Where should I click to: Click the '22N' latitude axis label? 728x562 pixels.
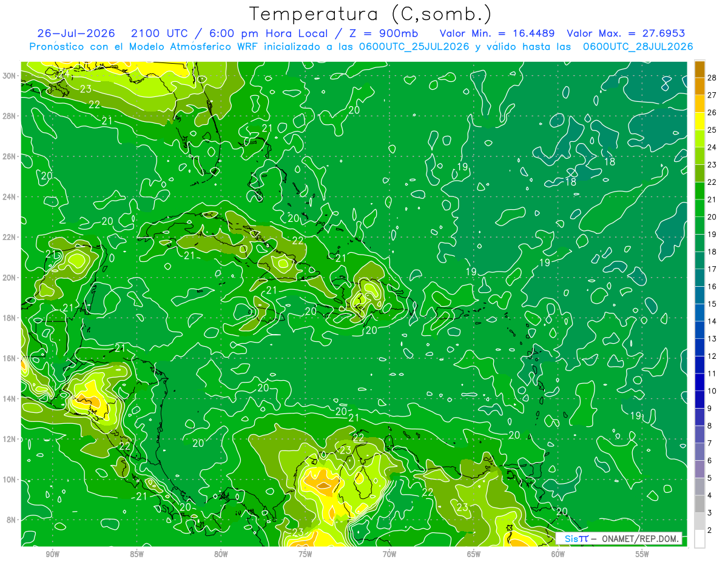click(x=10, y=237)
